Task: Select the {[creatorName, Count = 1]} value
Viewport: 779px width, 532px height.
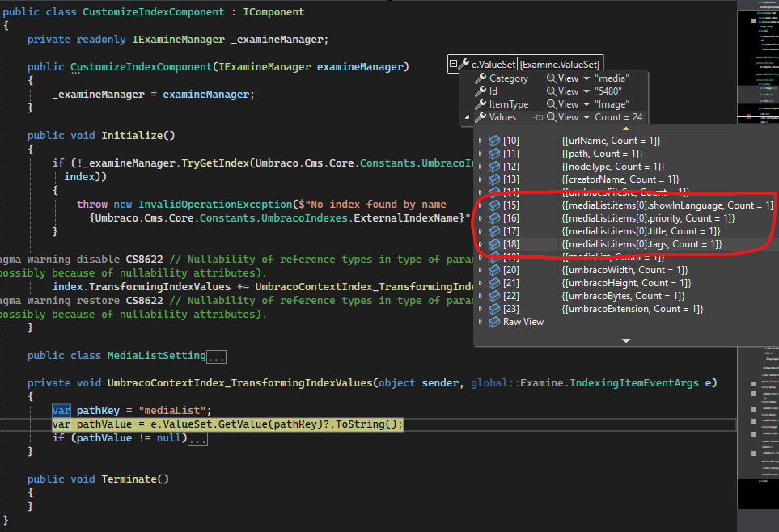Action: [x=620, y=179]
